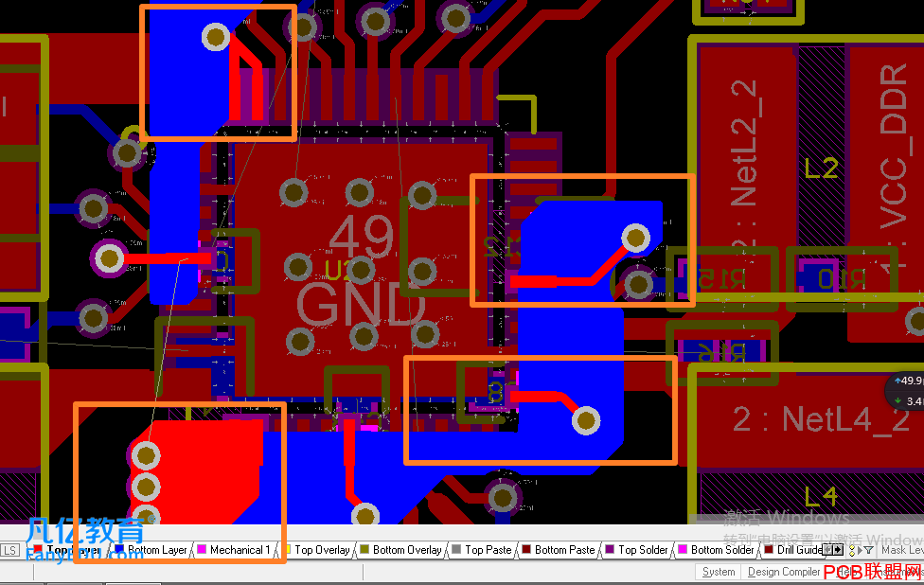Activate the Top Overlay layer tab
Screen dimensions: 924x585
(322, 550)
